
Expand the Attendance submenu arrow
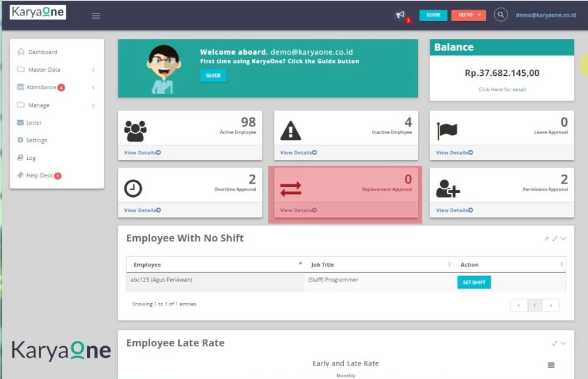pyautogui.click(x=93, y=88)
